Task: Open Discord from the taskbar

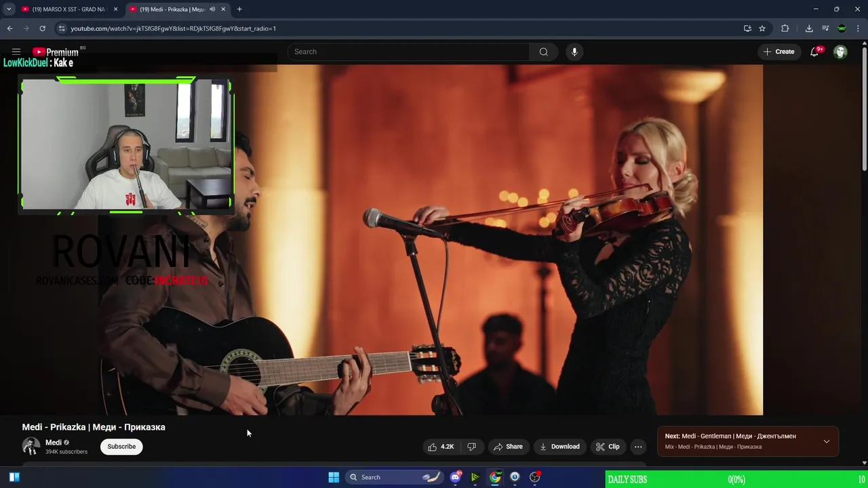Action: coord(456,477)
